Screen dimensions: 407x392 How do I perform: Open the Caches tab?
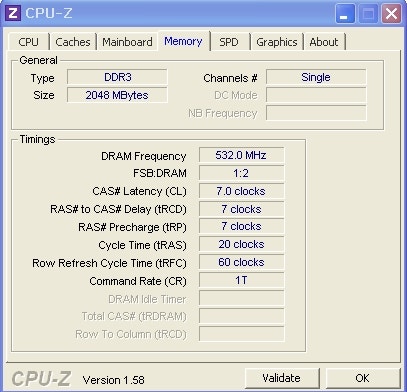click(x=73, y=42)
